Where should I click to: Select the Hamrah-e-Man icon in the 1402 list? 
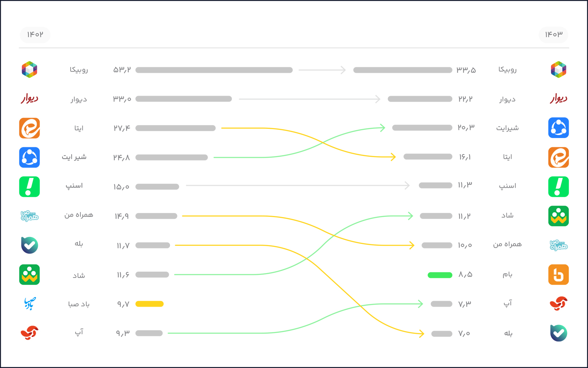click(29, 216)
